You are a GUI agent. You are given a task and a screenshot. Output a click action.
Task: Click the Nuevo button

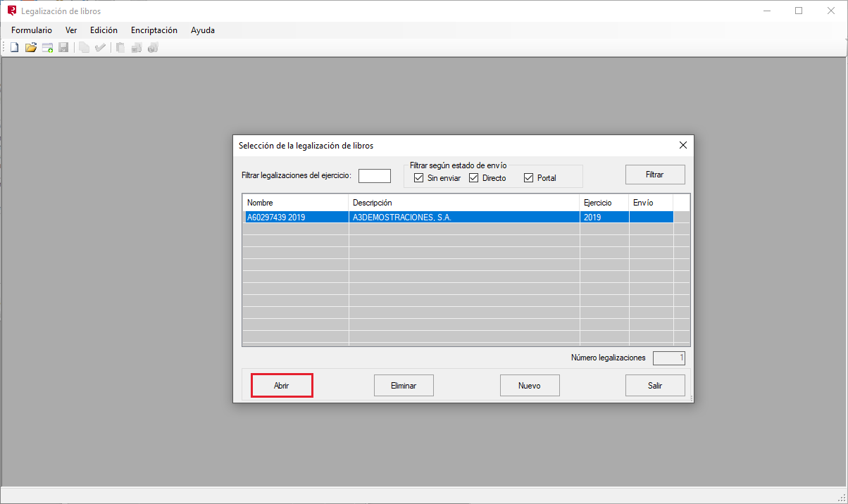(530, 386)
